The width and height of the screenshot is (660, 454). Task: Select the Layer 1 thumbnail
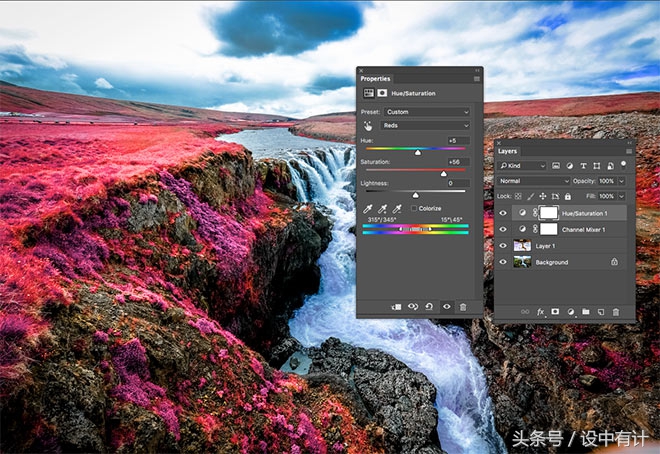[x=522, y=246]
